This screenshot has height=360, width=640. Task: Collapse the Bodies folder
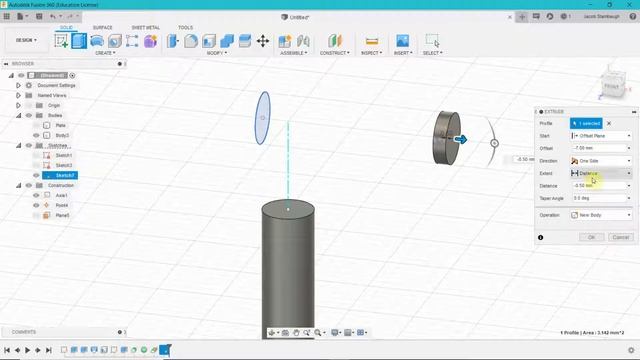pos(18,116)
